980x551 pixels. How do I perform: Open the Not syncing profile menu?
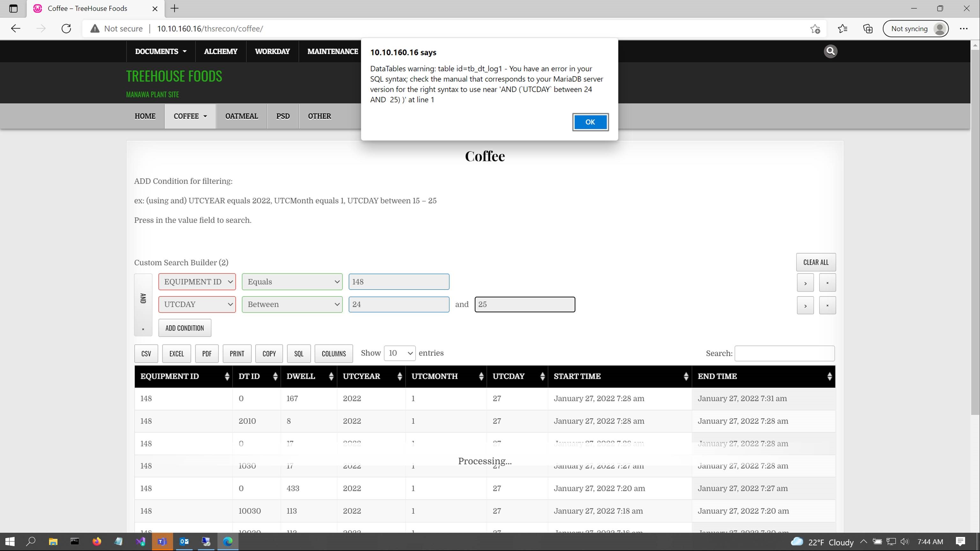916,28
